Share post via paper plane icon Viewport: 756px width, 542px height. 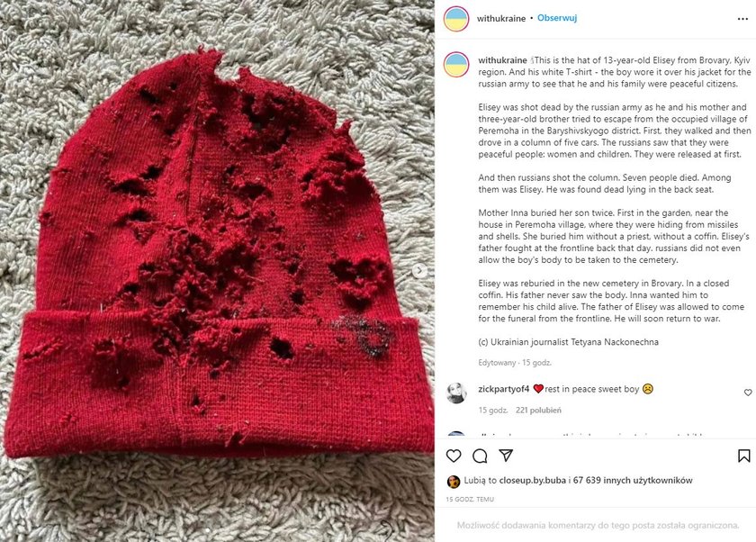click(506, 456)
